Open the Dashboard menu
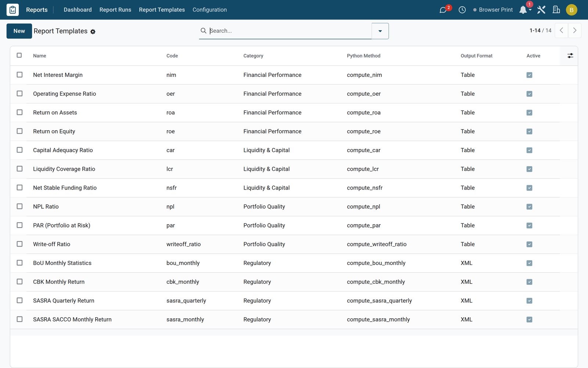The image size is (588, 368). click(78, 10)
